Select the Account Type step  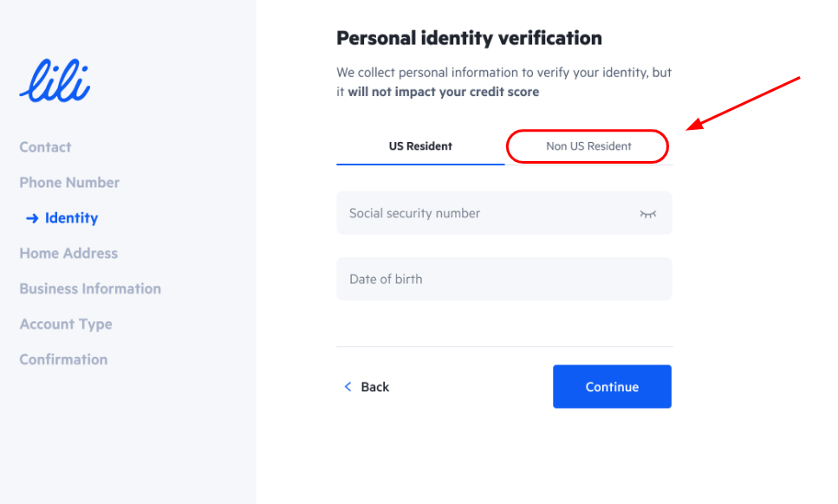pos(66,325)
